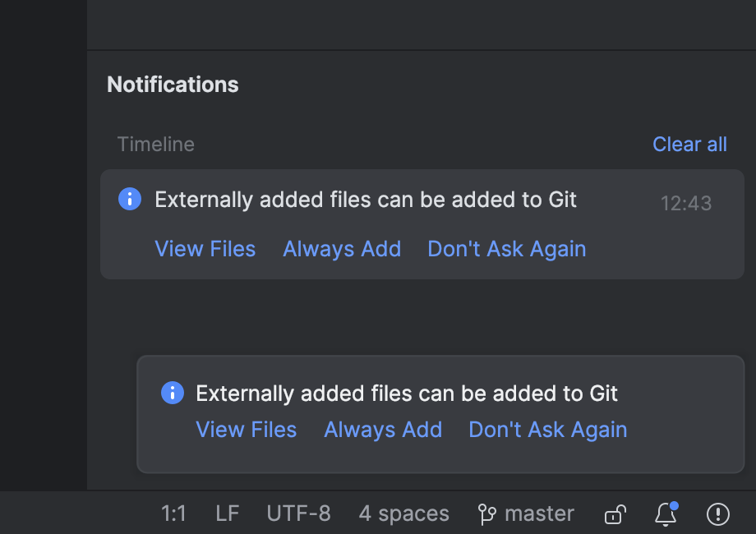
Task: Click Always Add in popup notification
Action: pos(383,430)
